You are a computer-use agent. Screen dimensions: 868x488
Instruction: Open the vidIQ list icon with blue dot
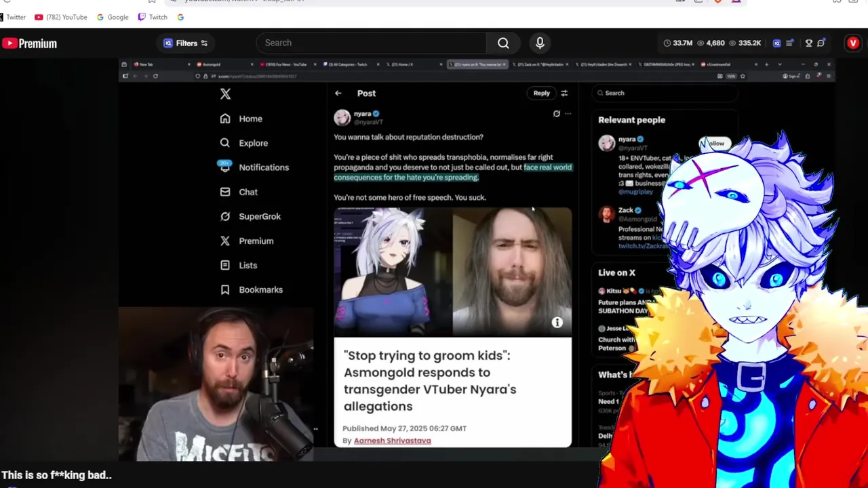point(789,43)
